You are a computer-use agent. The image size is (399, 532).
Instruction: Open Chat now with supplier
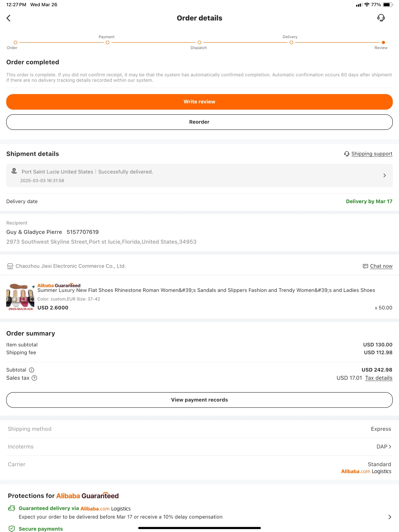click(x=381, y=266)
